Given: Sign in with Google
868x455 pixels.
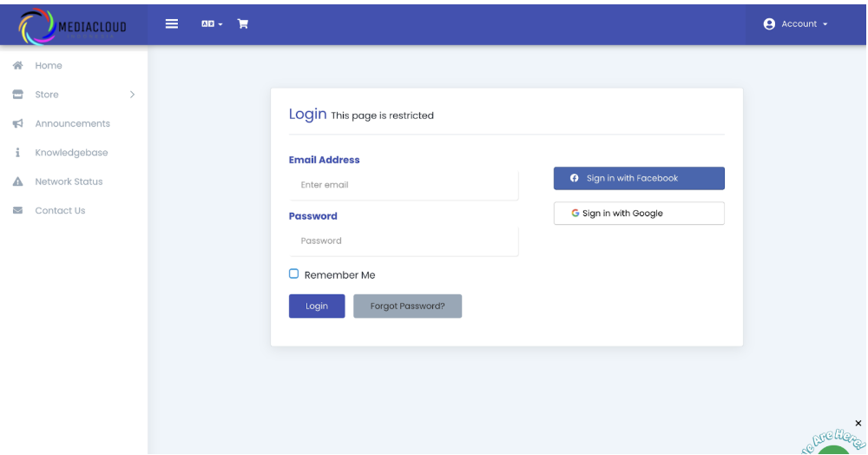Looking at the screenshot, I should tap(639, 213).
